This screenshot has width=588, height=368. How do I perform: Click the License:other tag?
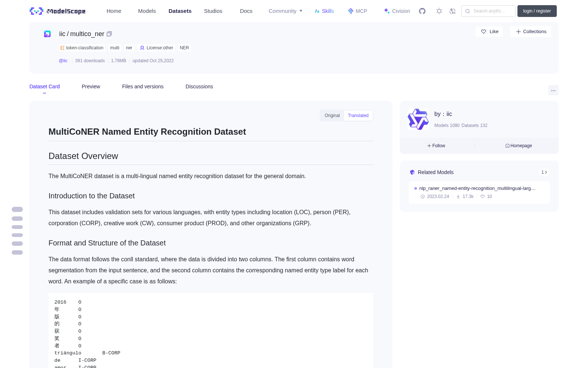pyautogui.click(x=157, y=48)
